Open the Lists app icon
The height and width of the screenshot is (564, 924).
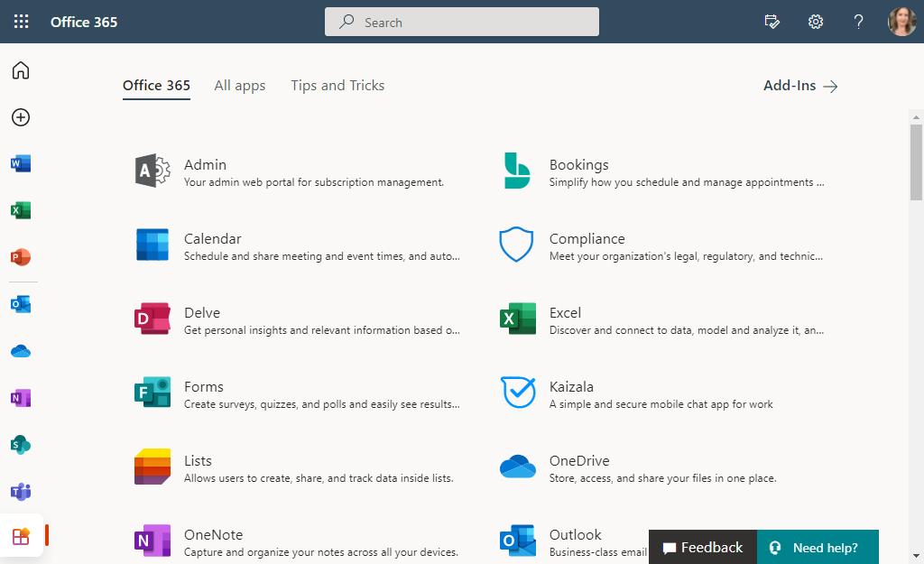pos(152,467)
